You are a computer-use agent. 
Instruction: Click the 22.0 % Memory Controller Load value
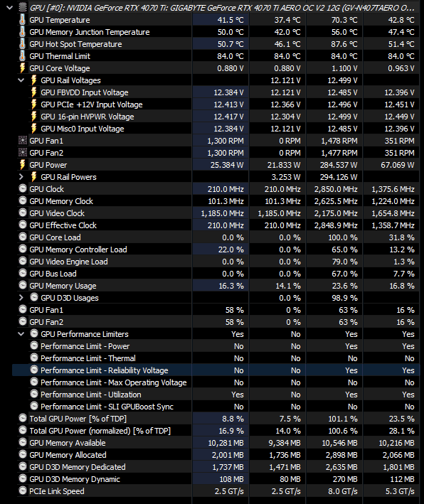coord(231,250)
